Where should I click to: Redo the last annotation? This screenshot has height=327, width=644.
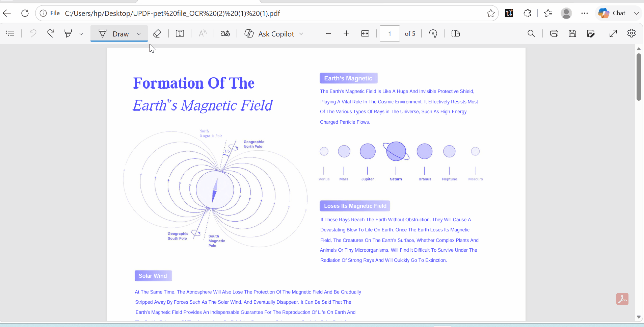[51, 33]
